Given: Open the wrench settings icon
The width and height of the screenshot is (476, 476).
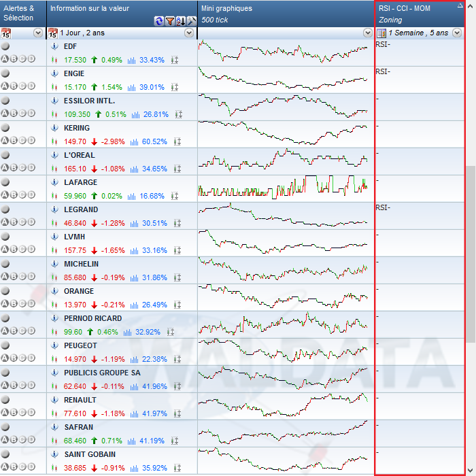Looking at the screenshot, I should 191,21.
